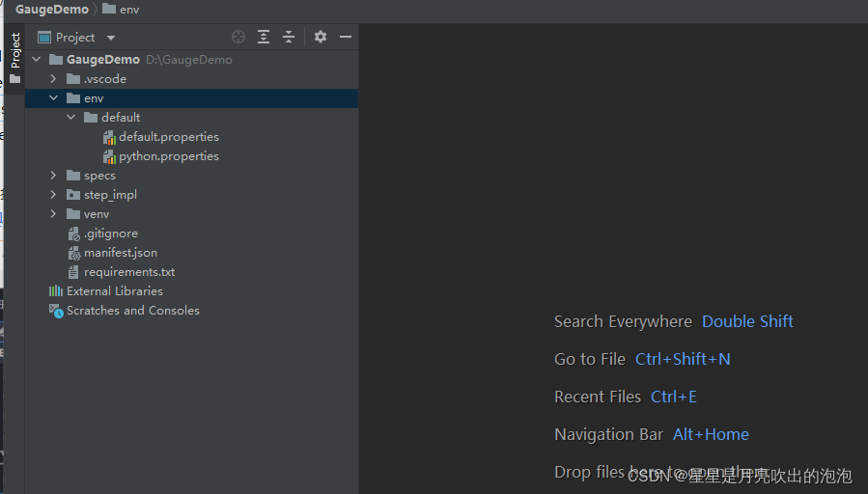Click the folder icon below Project side tab

14,79
